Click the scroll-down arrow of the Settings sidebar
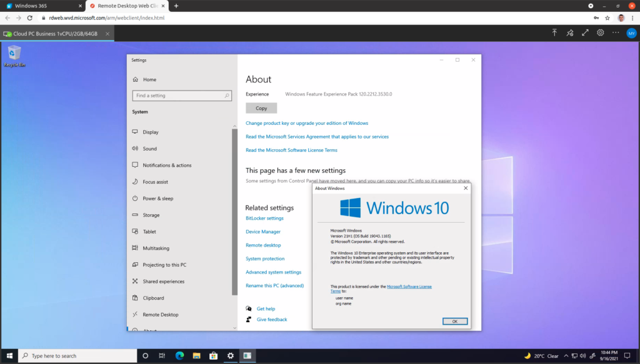640x364 pixels. [x=234, y=328]
